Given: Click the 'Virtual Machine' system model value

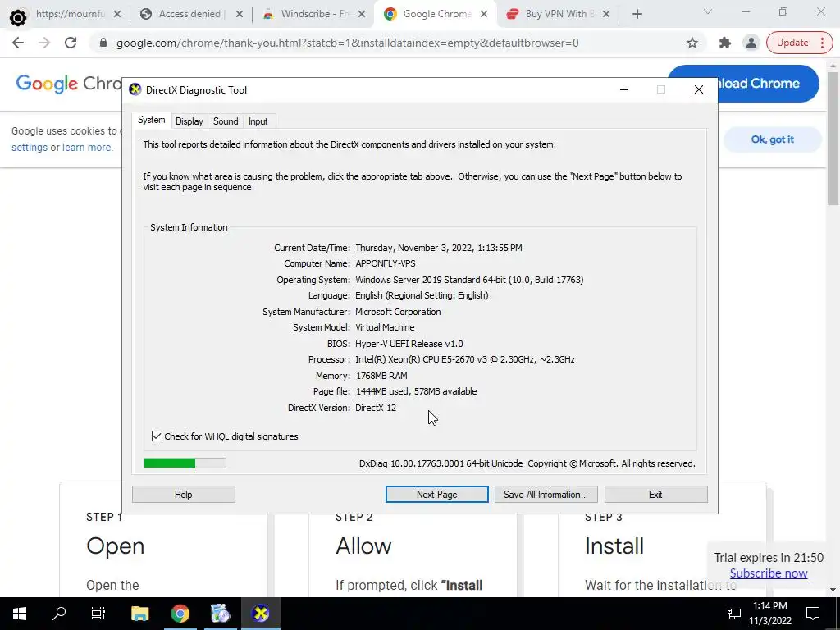Looking at the screenshot, I should (x=385, y=327).
